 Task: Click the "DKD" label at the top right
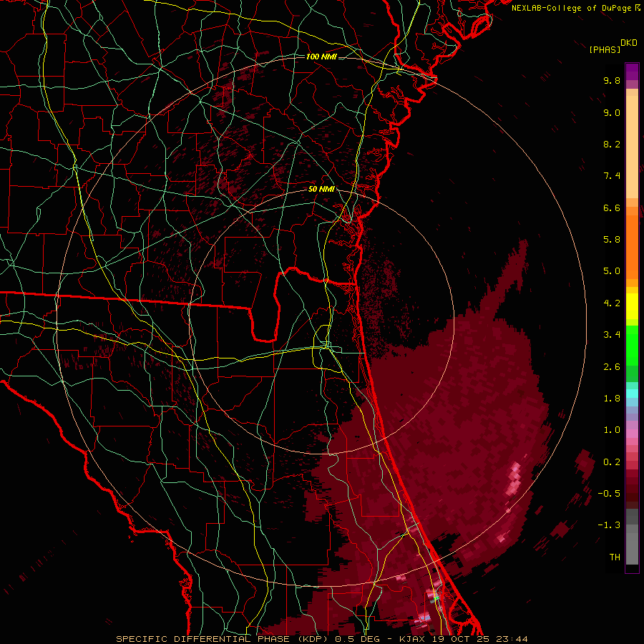(x=629, y=43)
